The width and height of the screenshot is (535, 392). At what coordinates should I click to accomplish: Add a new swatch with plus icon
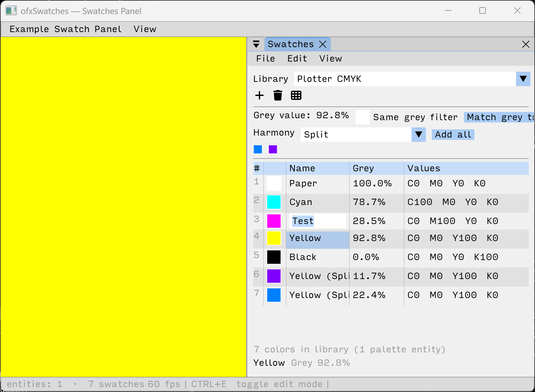259,95
